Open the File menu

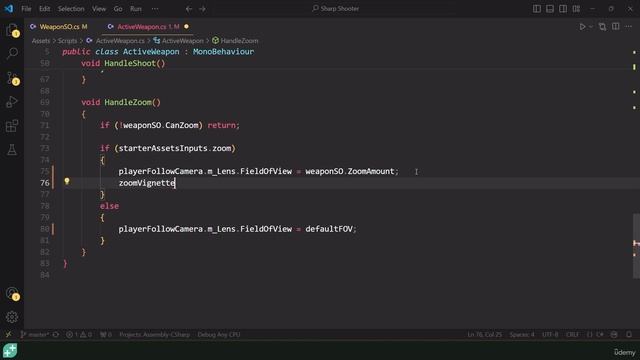click(x=26, y=9)
